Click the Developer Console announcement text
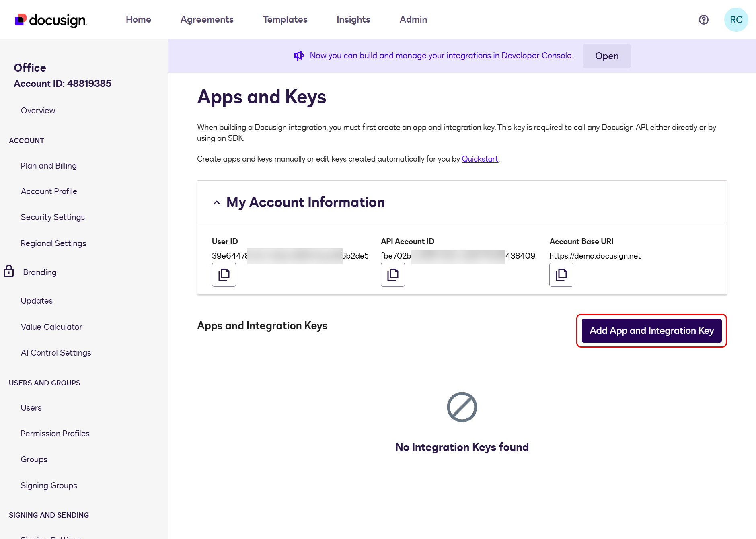The height and width of the screenshot is (539, 756). coord(442,56)
